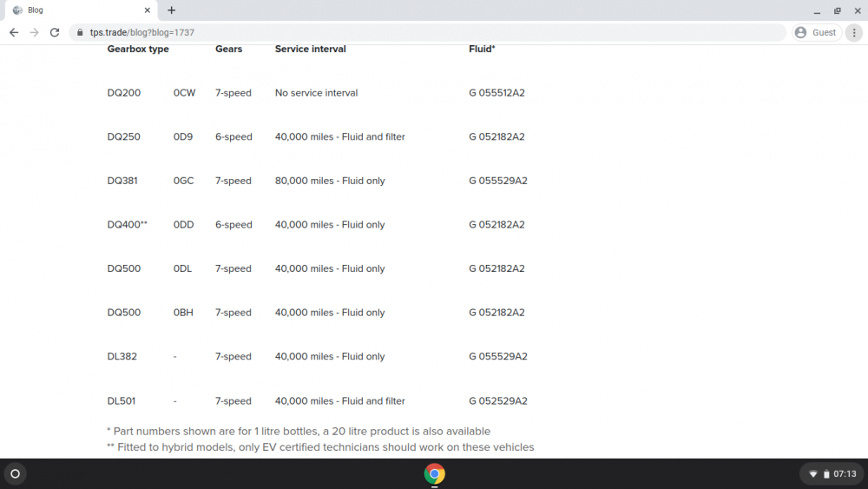Click the battery status icon

click(x=826, y=474)
